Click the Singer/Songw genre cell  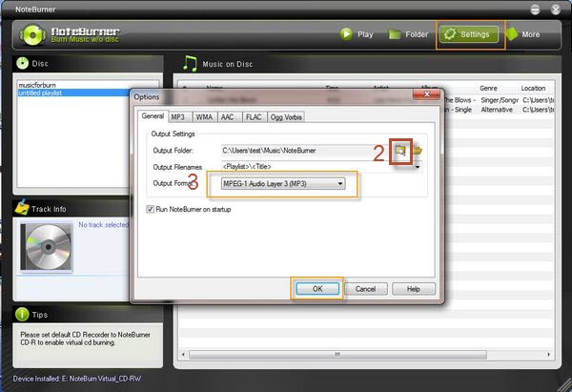pos(500,100)
